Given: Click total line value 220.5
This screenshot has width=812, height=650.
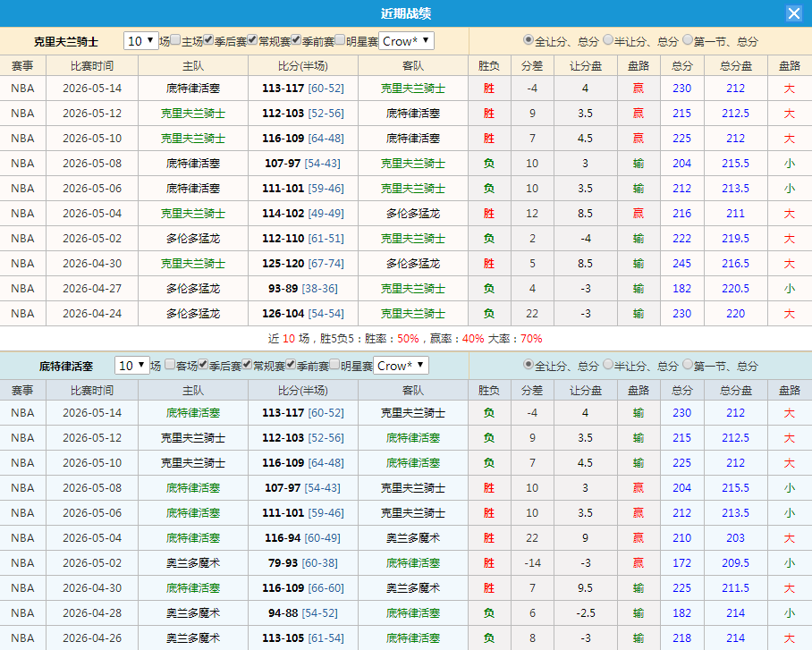Looking at the screenshot, I should pyautogui.click(x=735, y=289).
